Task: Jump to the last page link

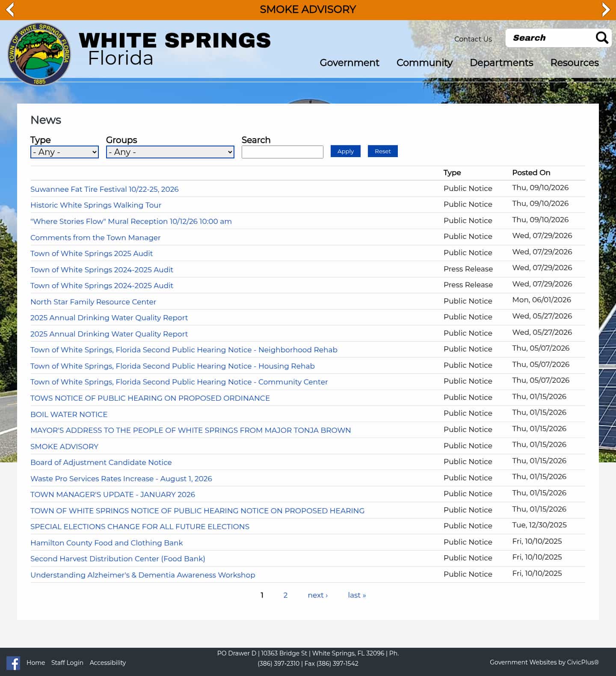Action: [x=357, y=595]
